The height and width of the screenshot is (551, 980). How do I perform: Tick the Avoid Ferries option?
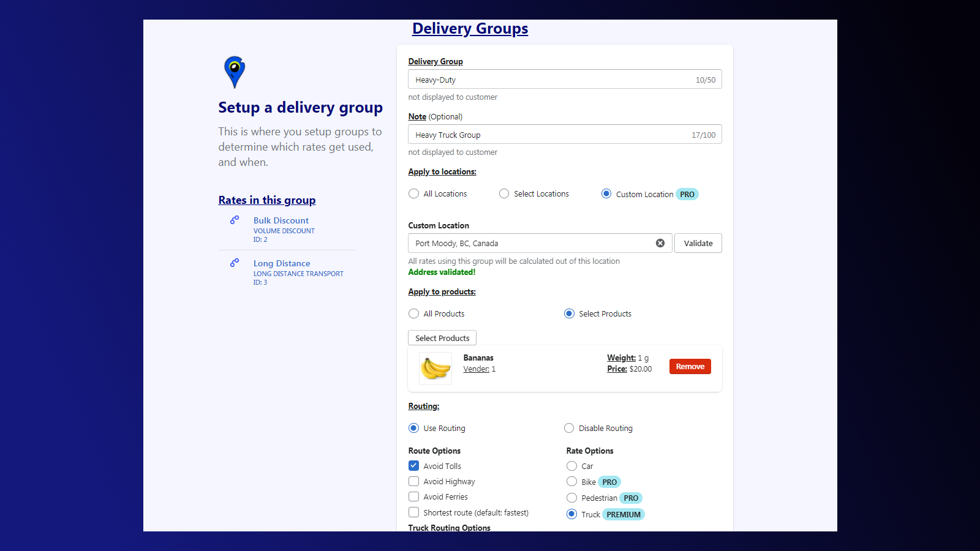pos(414,497)
